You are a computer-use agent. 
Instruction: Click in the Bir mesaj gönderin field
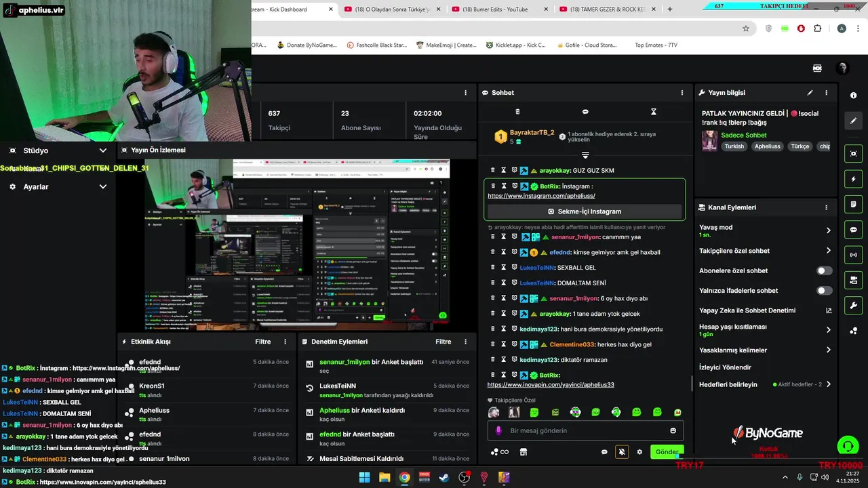tap(586, 430)
